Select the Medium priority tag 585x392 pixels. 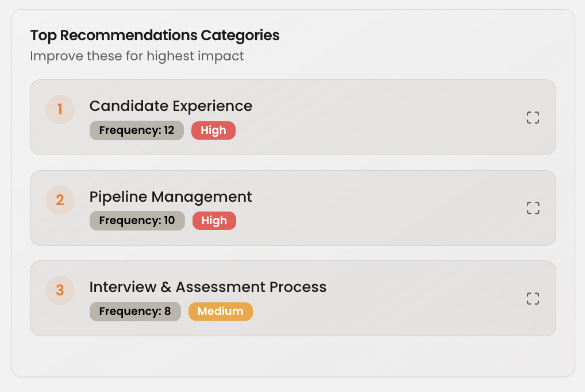(x=221, y=312)
